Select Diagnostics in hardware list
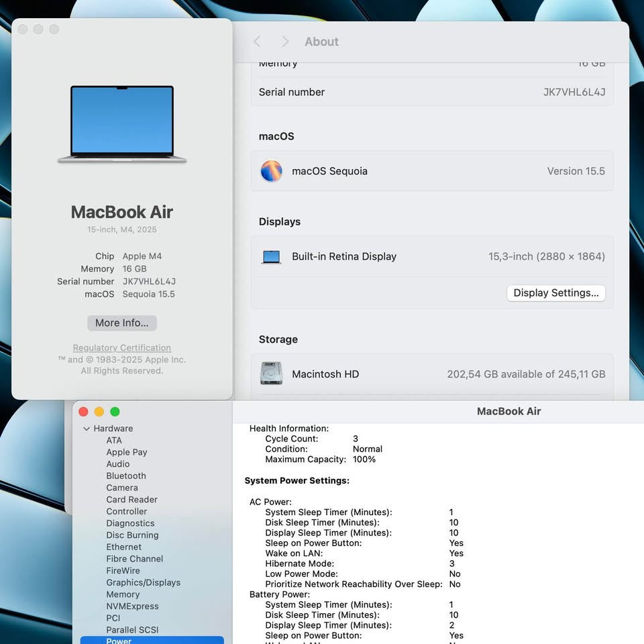 point(130,524)
